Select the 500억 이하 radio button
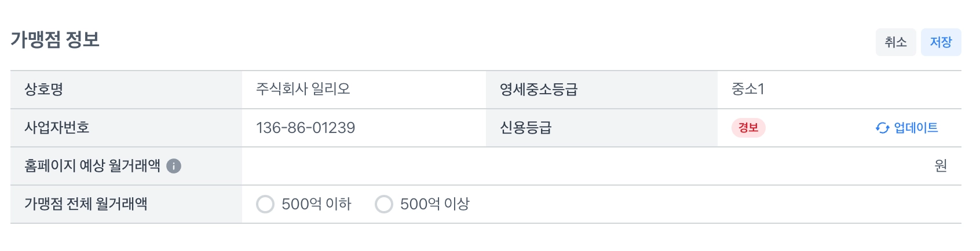This screenshot has width=980, height=251. click(x=265, y=204)
